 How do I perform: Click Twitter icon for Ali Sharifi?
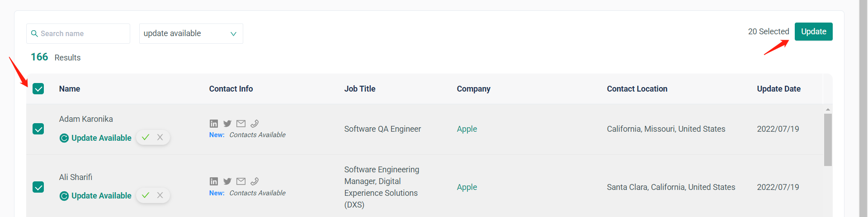point(227,181)
